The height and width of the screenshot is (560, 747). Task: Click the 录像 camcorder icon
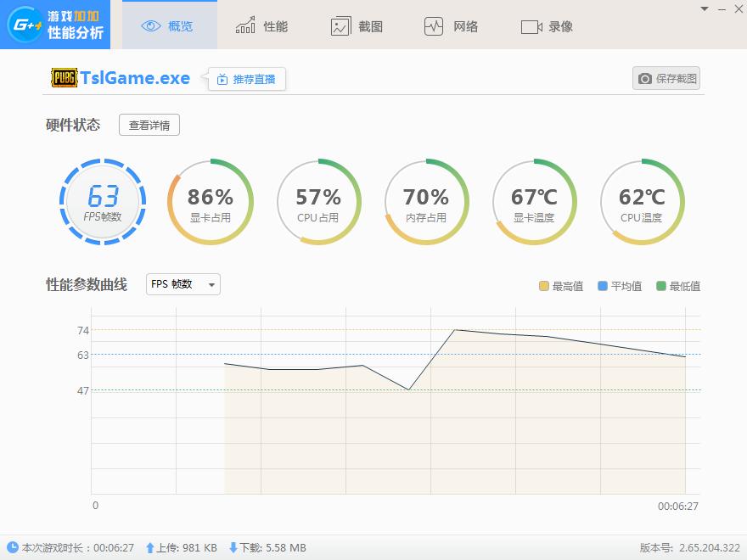coord(532,25)
